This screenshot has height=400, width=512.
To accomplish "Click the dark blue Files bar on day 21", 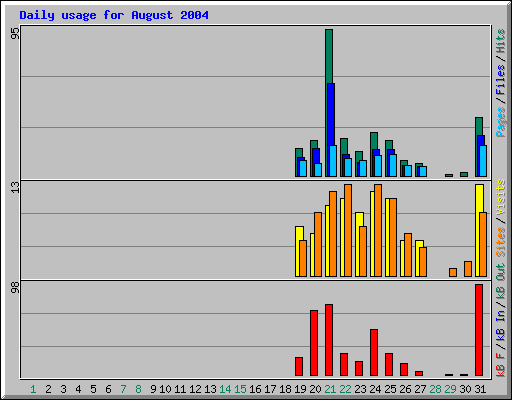I will pos(331,115).
